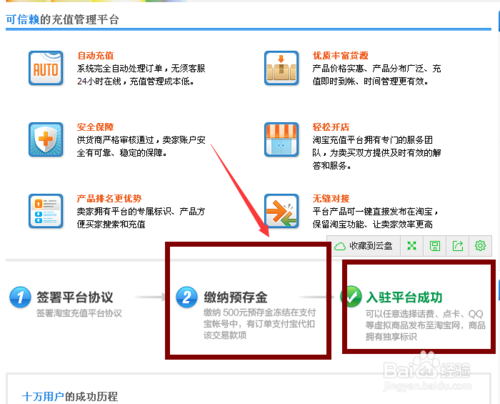Click the 入驻平台成功 step title
The height and width of the screenshot is (404, 500).
[x=404, y=297]
